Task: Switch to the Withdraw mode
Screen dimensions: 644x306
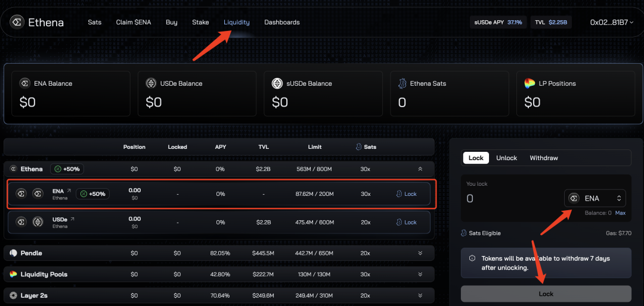Action: click(x=544, y=158)
